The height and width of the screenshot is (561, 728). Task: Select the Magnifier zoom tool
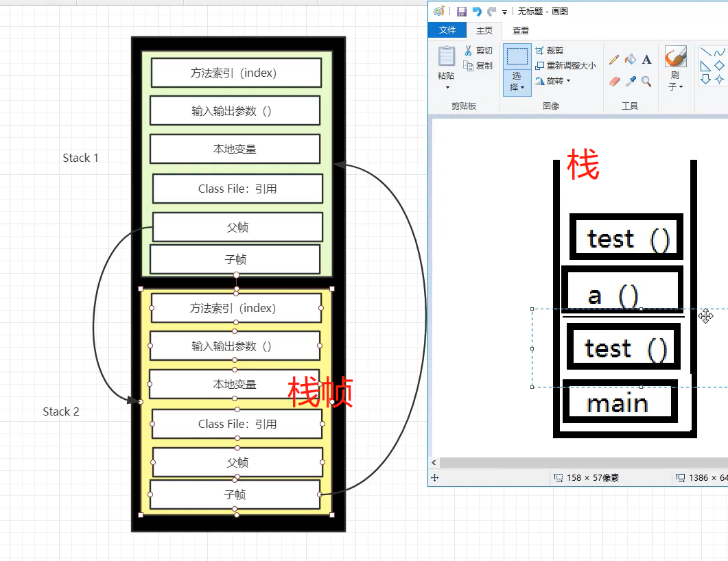pos(646,82)
